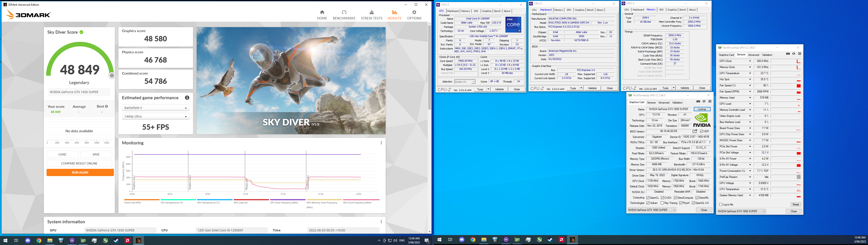The height and width of the screenshot is (245, 868).
Task: Click the Lookup button in GPU-Z
Action: 702,109
